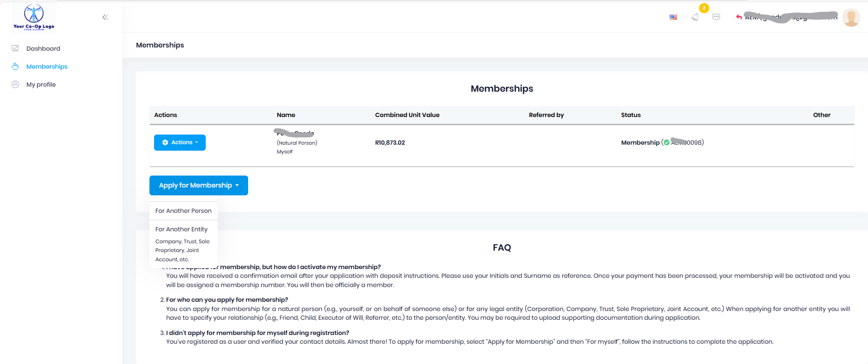The height and width of the screenshot is (364, 868).
Task: Click the FAQ heading
Action: pos(502,247)
